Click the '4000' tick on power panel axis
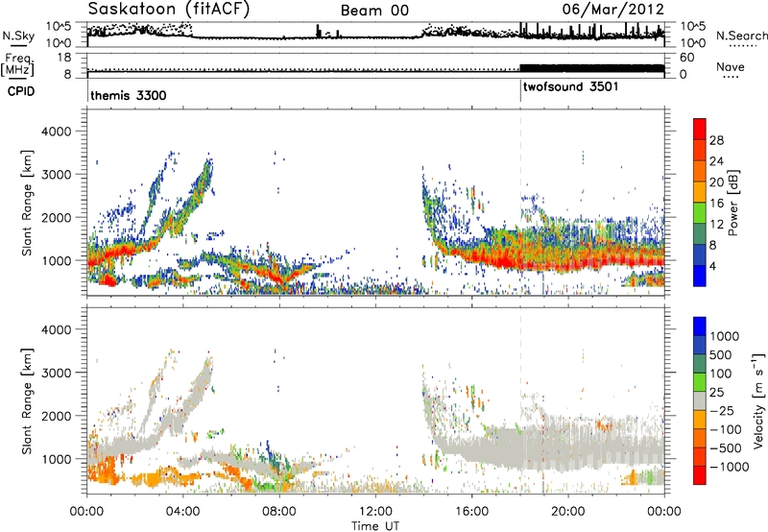768x532 pixels. [56, 132]
